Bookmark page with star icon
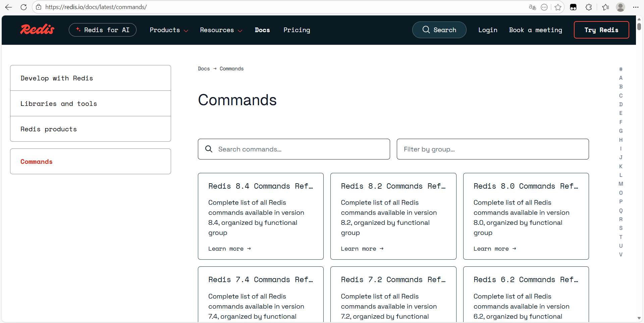The image size is (644, 323). (x=558, y=7)
